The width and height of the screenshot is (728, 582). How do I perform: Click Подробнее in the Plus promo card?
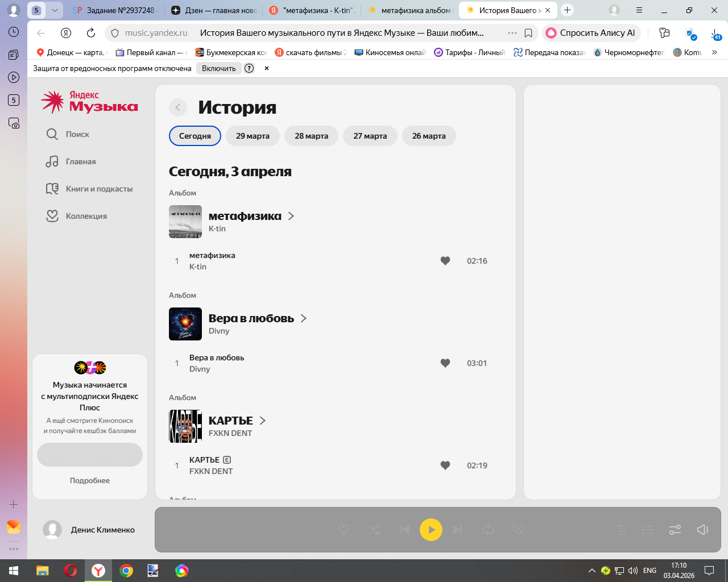[90, 480]
